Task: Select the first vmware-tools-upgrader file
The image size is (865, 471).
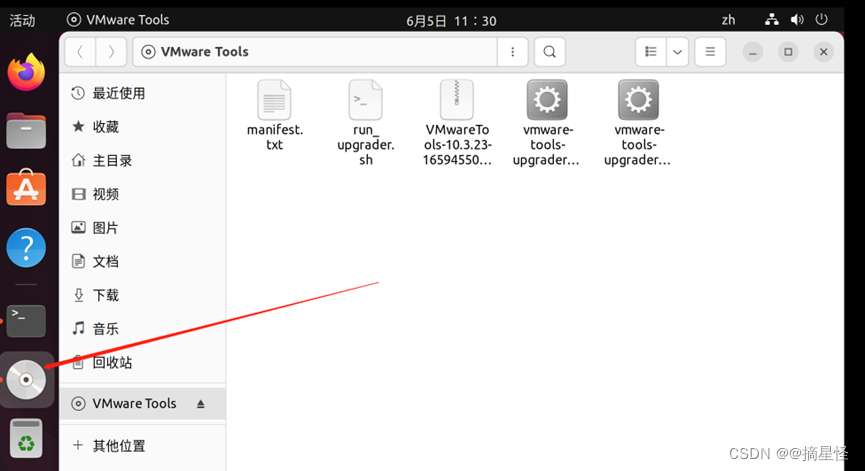Action: pos(546,122)
